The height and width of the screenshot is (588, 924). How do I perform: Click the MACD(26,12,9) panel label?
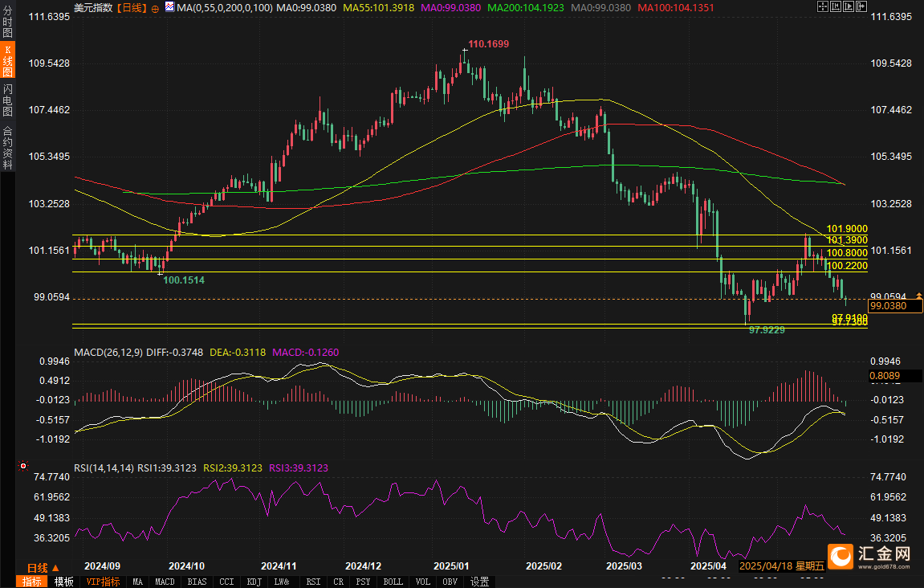point(108,352)
